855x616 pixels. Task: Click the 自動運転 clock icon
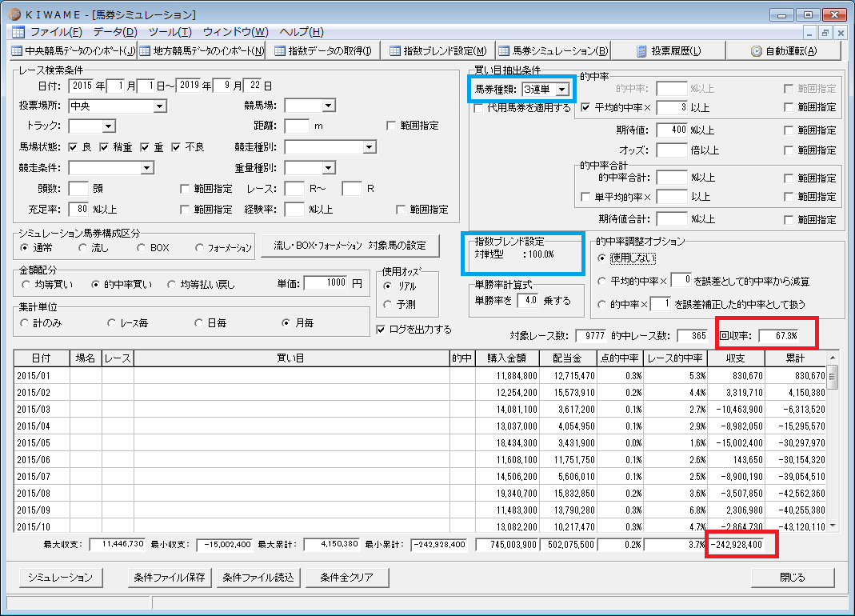tap(757, 50)
